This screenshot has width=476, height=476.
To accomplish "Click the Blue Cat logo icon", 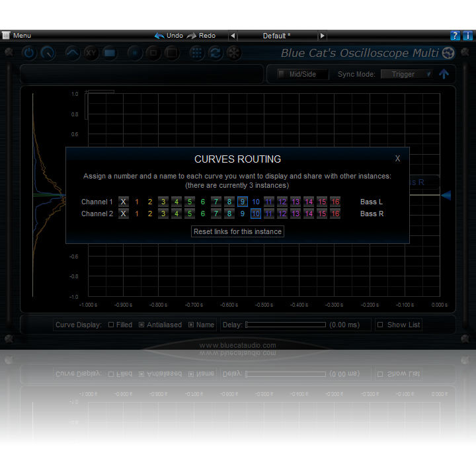I will coord(448,53).
